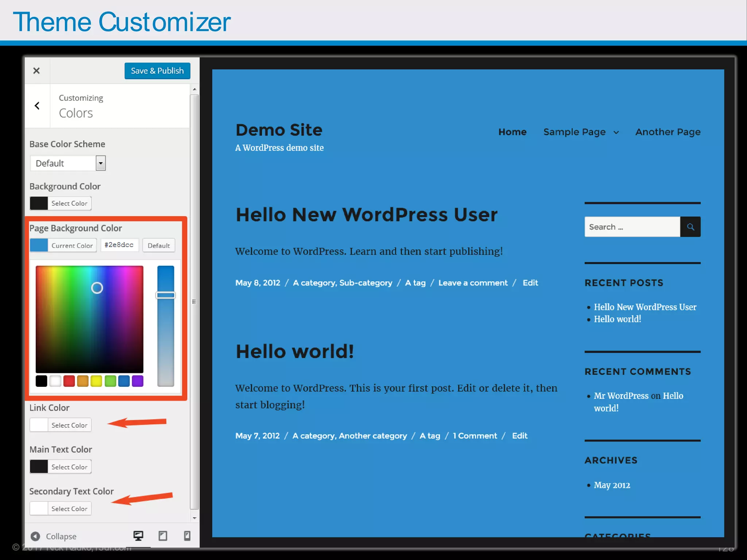Open the Sub-category link
The image size is (747, 560).
point(366,283)
